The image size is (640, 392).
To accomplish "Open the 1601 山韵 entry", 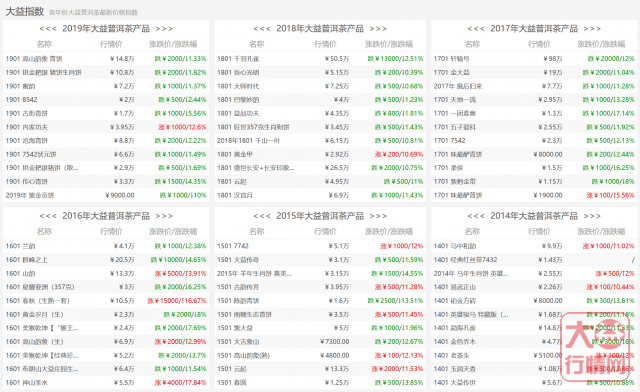I will 20,273.
